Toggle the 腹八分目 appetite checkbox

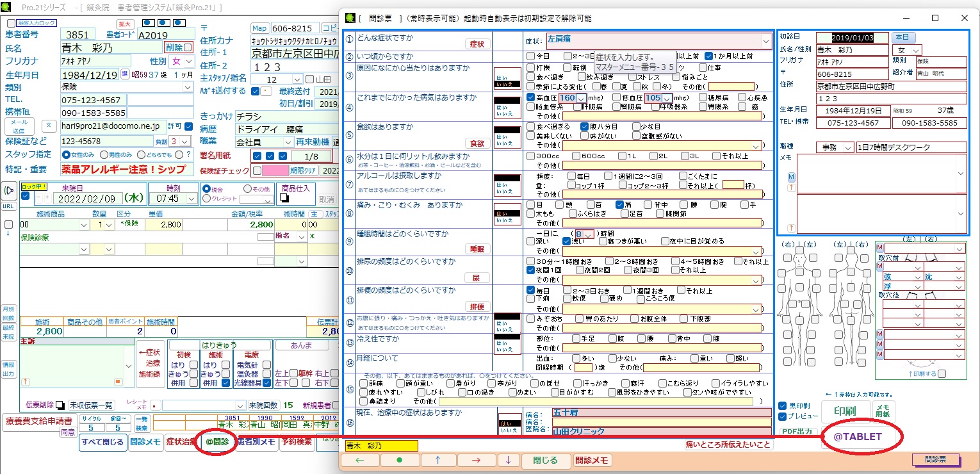pos(585,127)
